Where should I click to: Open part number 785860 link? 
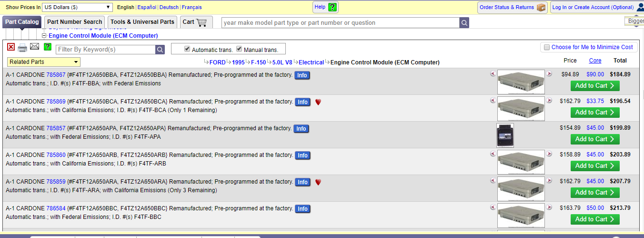(56, 155)
